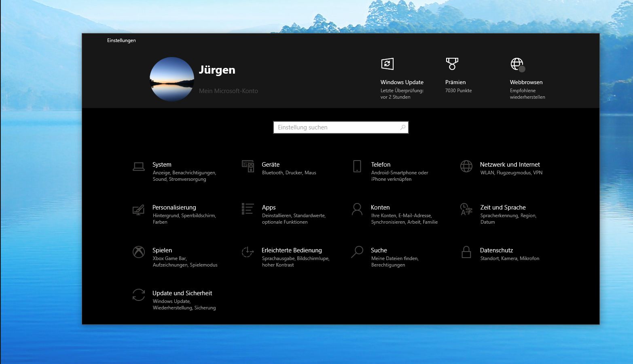633x364 pixels.
Task: Open Apps category title
Action: (x=269, y=207)
